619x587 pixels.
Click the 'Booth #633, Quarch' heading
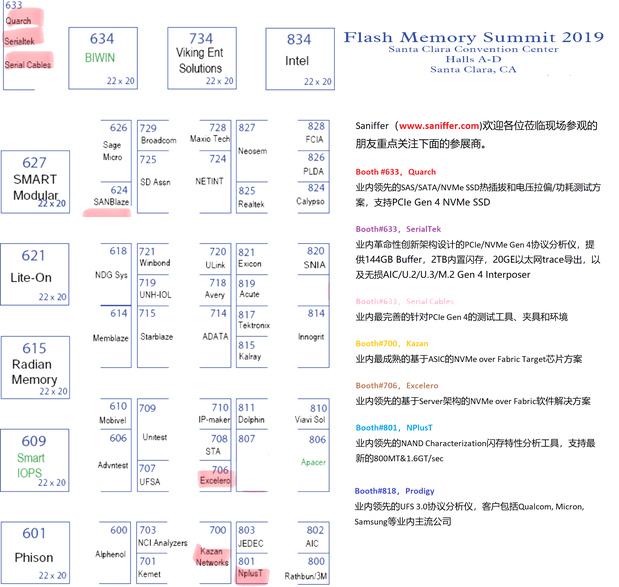click(396, 172)
